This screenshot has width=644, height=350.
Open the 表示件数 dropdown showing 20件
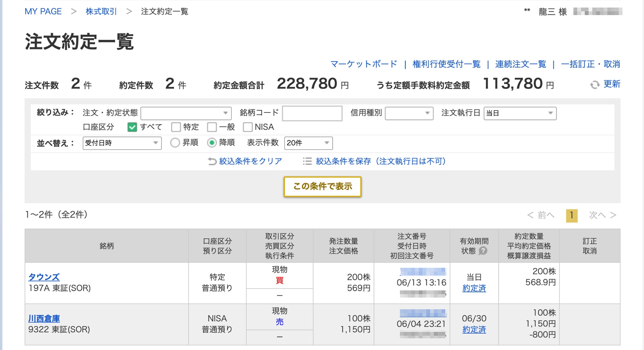click(308, 143)
